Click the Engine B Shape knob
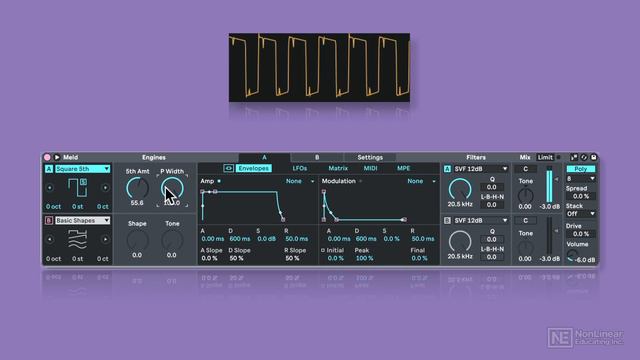The height and width of the screenshot is (360, 640). (x=137, y=241)
